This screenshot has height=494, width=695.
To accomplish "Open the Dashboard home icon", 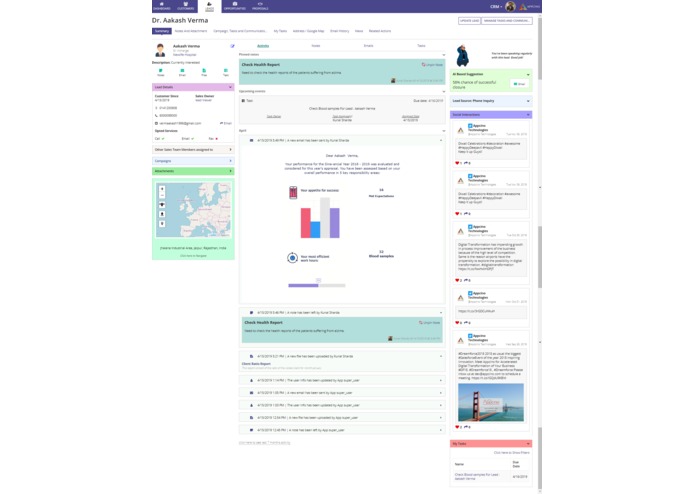I will (162, 6).
